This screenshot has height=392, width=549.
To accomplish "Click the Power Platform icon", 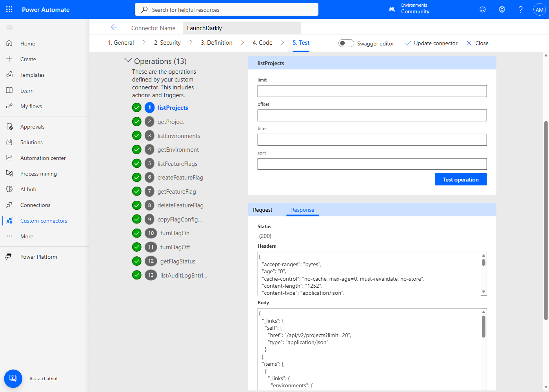I will 9,256.
